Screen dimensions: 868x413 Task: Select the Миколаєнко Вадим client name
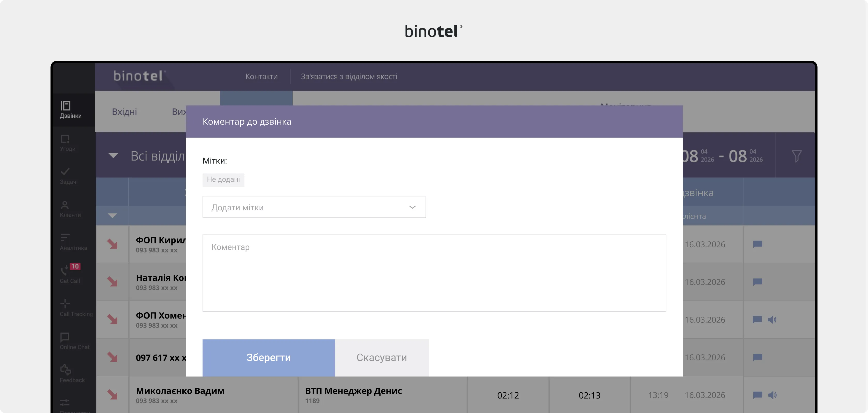pyautogui.click(x=180, y=391)
